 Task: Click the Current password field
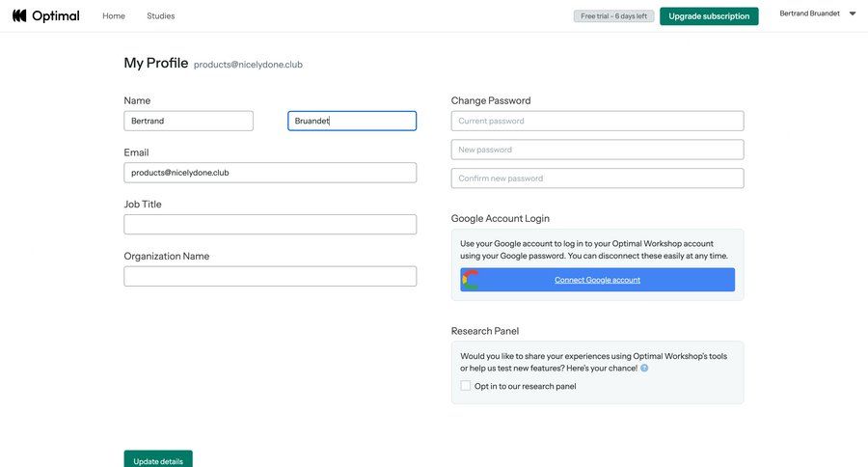pyautogui.click(x=597, y=121)
